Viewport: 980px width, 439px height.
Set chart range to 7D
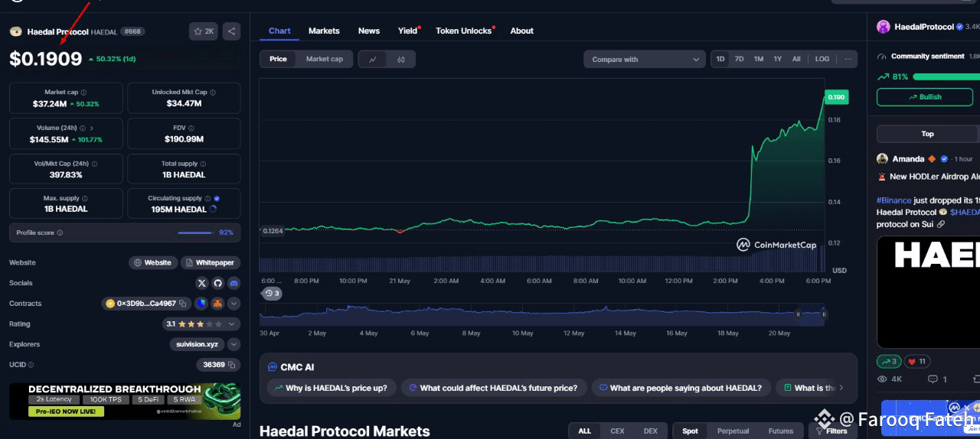(739, 59)
